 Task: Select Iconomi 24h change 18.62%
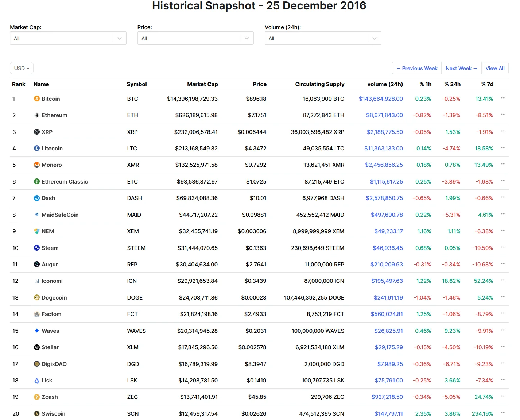click(451, 281)
